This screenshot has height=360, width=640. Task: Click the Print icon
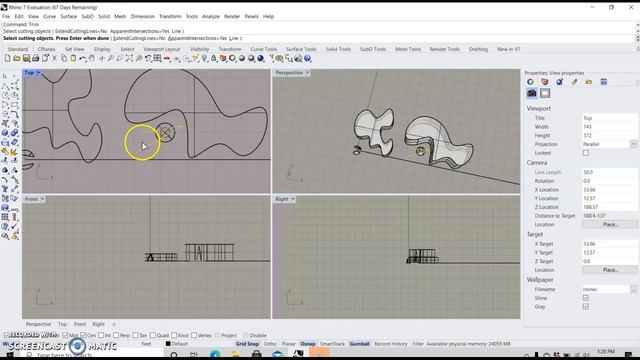tap(36, 59)
